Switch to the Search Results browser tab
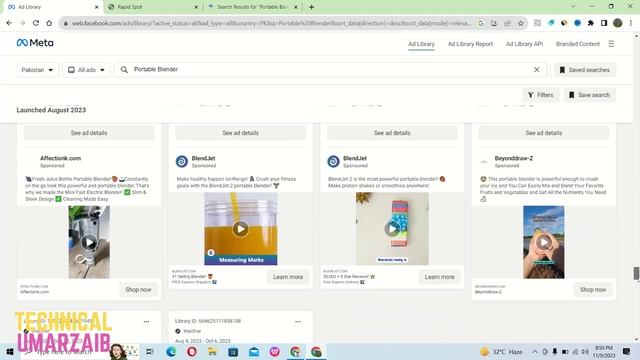This screenshot has height=360, width=640. pyautogui.click(x=253, y=7)
